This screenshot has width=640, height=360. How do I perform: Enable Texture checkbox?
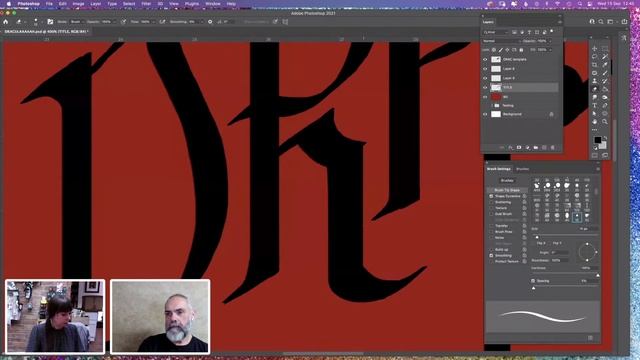tap(491, 208)
